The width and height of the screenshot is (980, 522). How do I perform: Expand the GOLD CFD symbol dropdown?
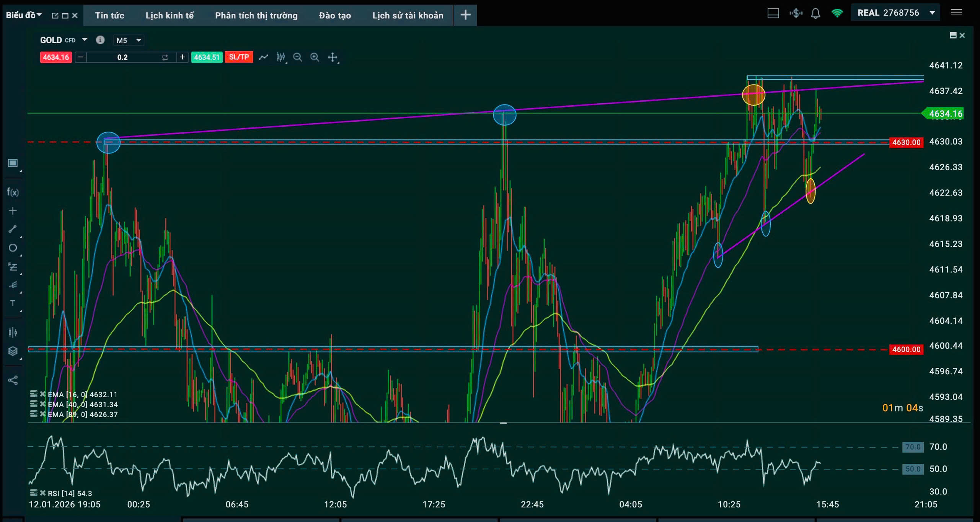tap(85, 40)
